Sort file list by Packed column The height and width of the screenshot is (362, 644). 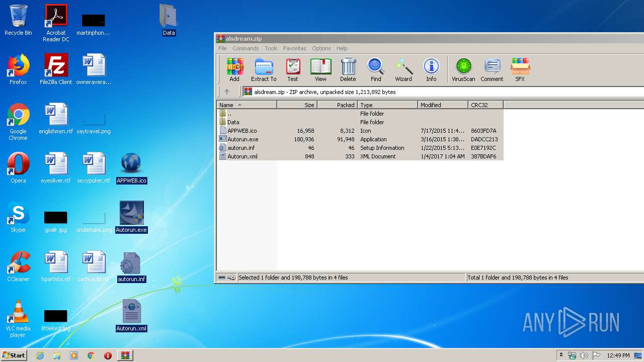(337, 105)
